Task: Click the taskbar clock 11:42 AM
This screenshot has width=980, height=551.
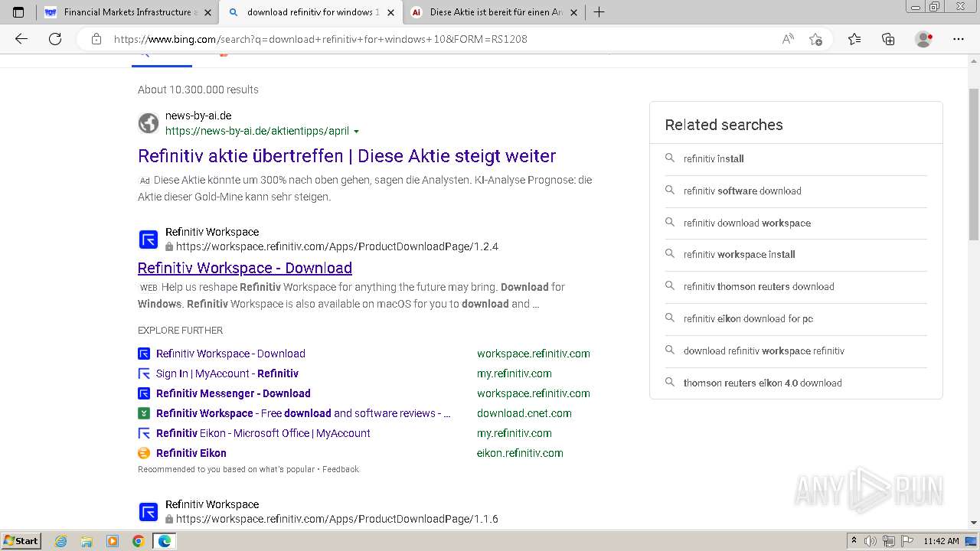Action: pos(941,541)
